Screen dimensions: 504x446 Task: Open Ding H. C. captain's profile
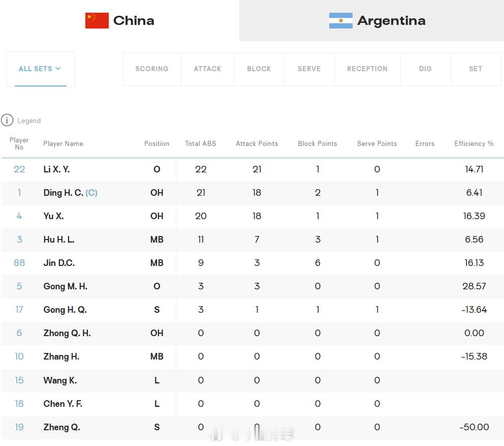[x=71, y=193]
